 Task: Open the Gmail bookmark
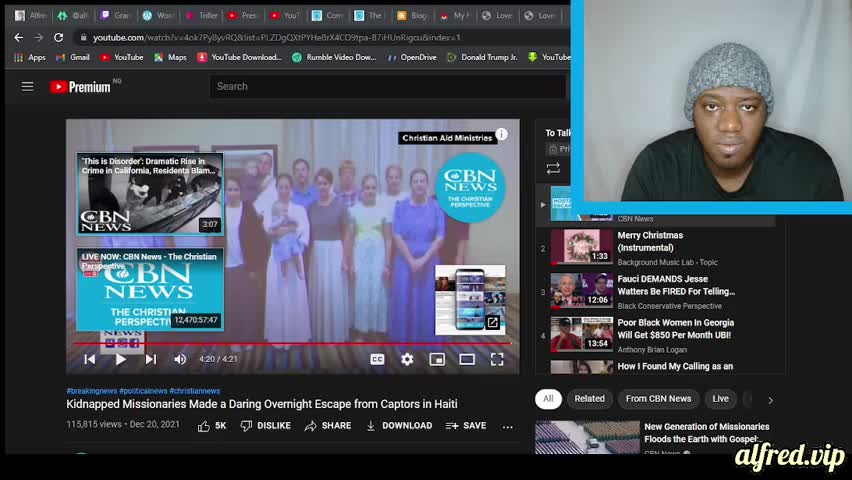73,57
